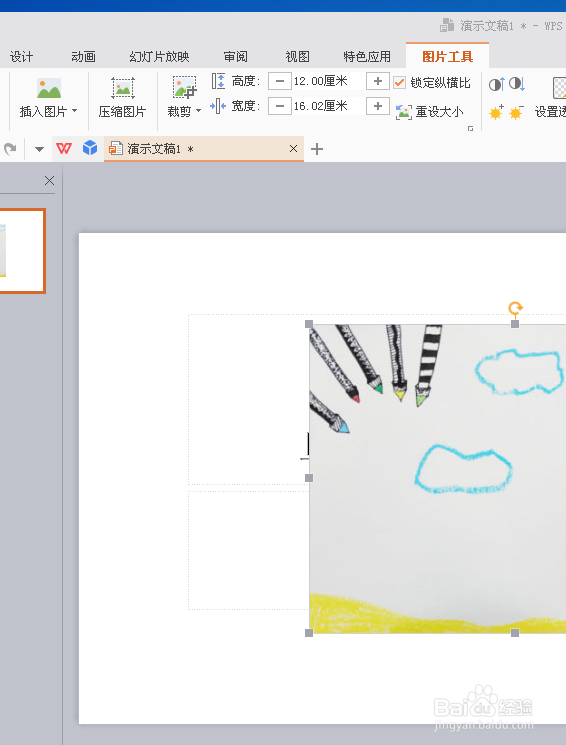Screen dimensions: 566x745
Task: Select the Crop (裁剪) tool icon
Action: point(184,87)
